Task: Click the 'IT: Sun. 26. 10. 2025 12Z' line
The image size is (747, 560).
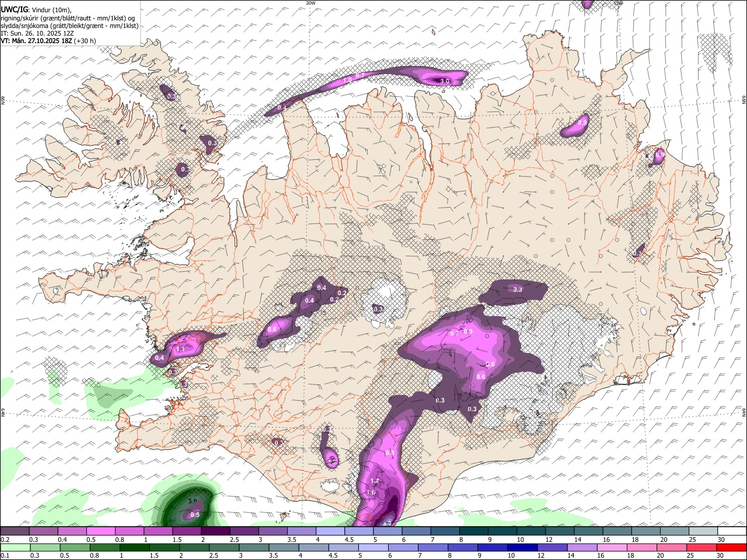Action: pos(37,33)
